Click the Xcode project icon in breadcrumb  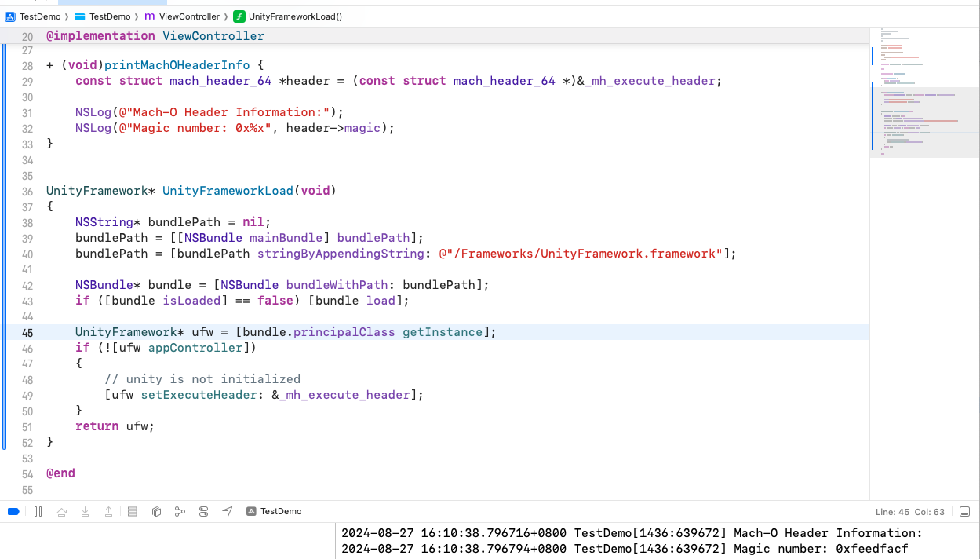point(11,16)
